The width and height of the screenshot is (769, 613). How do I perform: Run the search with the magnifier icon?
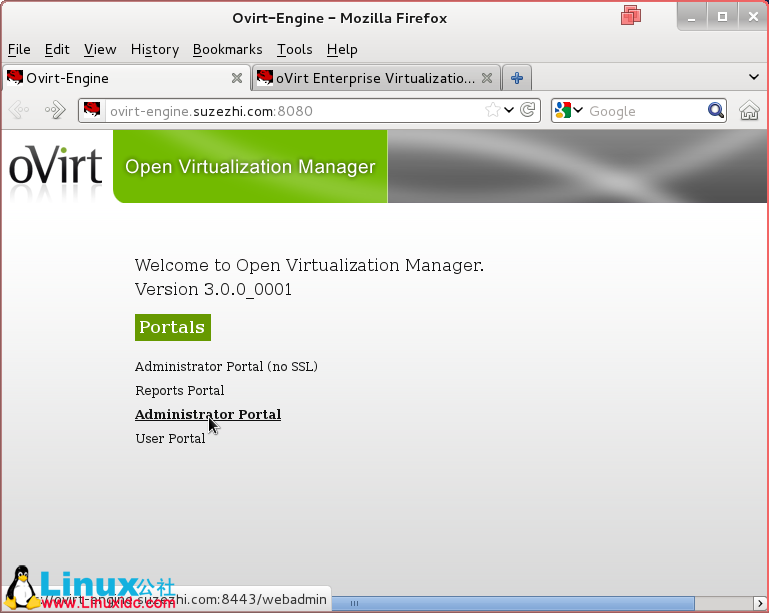[716, 110]
